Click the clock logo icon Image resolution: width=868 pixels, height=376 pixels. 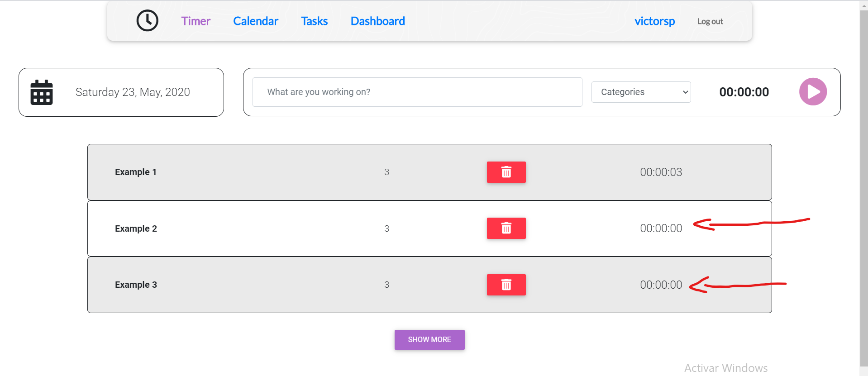[148, 21]
